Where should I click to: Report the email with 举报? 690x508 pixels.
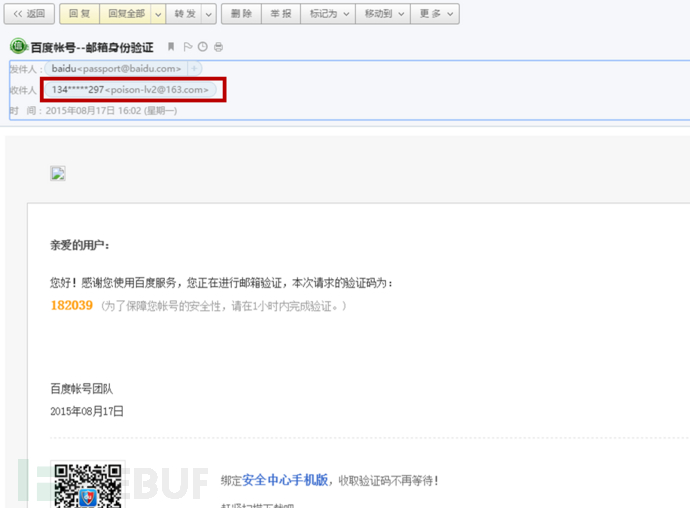click(x=281, y=14)
